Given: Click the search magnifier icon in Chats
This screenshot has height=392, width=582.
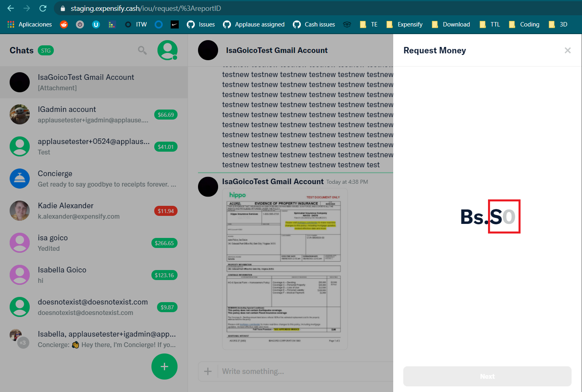Looking at the screenshot, I should coord(142,50).
